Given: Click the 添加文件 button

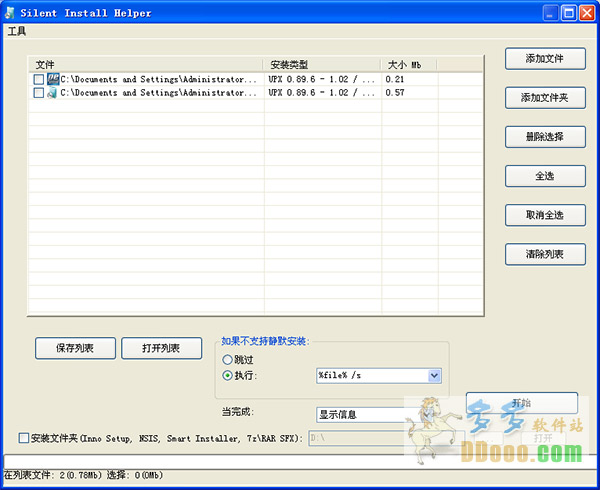Looking at the screenshot, I should click(x=545, y=59).
